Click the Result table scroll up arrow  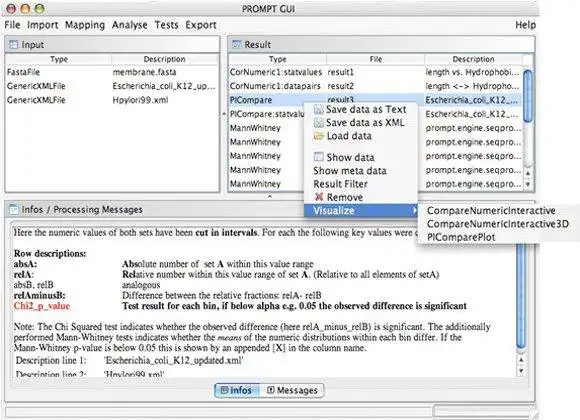528,173
